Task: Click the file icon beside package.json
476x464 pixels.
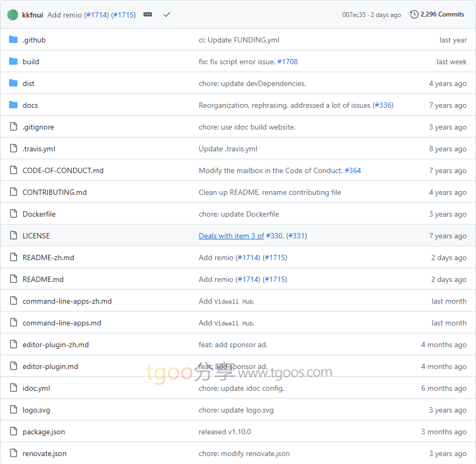Action: point(13,432)
